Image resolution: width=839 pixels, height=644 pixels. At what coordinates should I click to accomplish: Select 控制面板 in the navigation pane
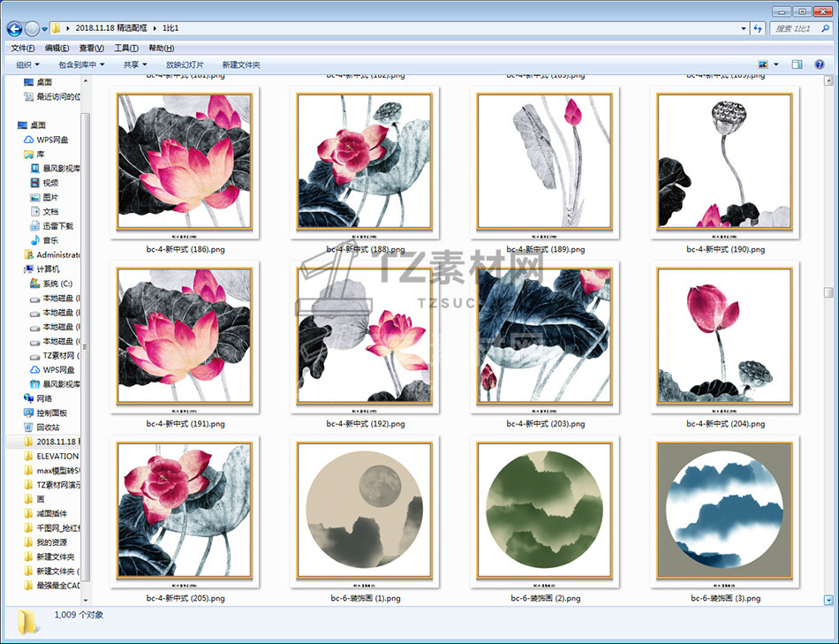(x=51, y=413)
